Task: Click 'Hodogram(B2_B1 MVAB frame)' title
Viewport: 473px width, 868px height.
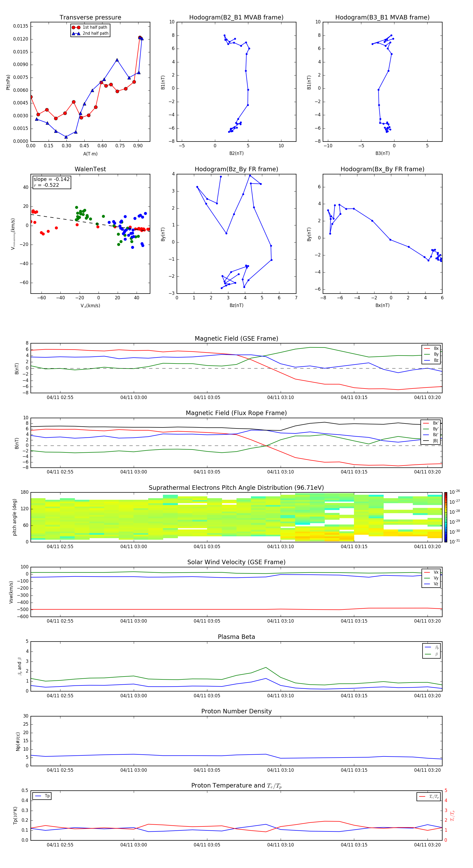Action: pyautogui.click(x=236, y=18)
